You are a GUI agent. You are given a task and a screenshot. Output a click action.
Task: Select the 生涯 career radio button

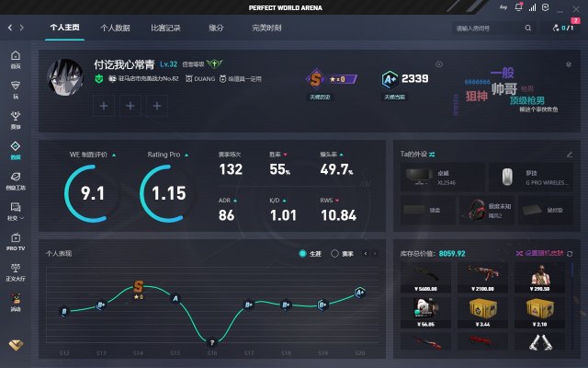tap(302, 254)
